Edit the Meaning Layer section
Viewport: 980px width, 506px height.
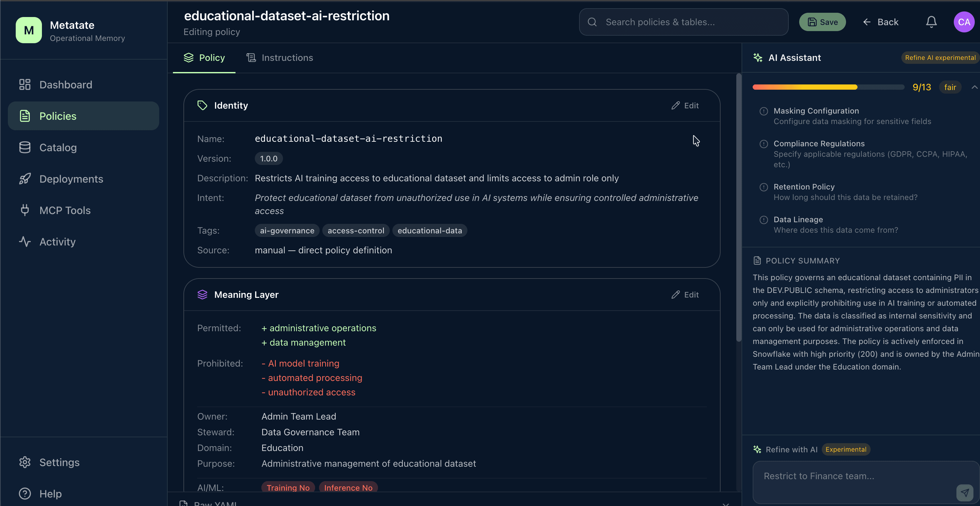[x=685, y=294]
